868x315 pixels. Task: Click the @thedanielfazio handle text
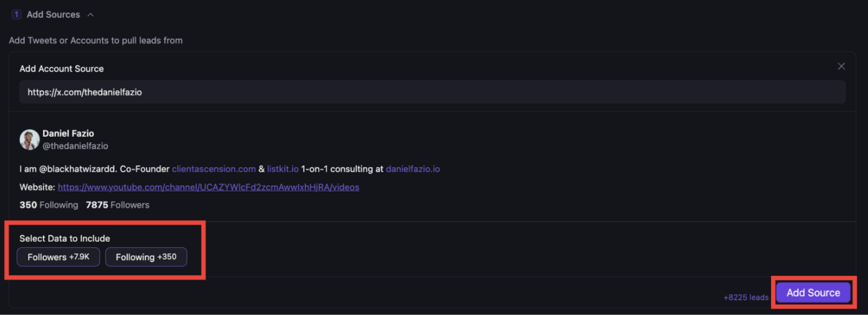tap(75, 146)
